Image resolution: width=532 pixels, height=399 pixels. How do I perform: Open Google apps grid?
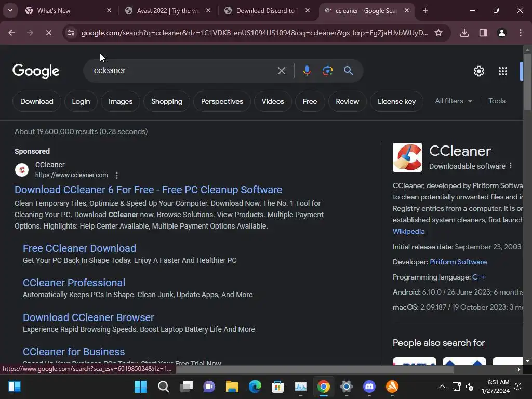pos(503,71)
